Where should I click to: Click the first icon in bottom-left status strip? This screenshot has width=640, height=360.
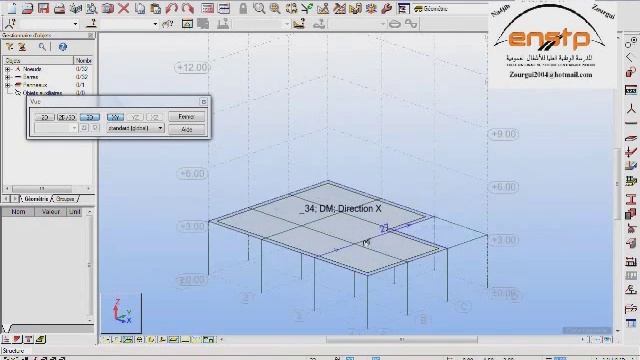pos(6,339)
